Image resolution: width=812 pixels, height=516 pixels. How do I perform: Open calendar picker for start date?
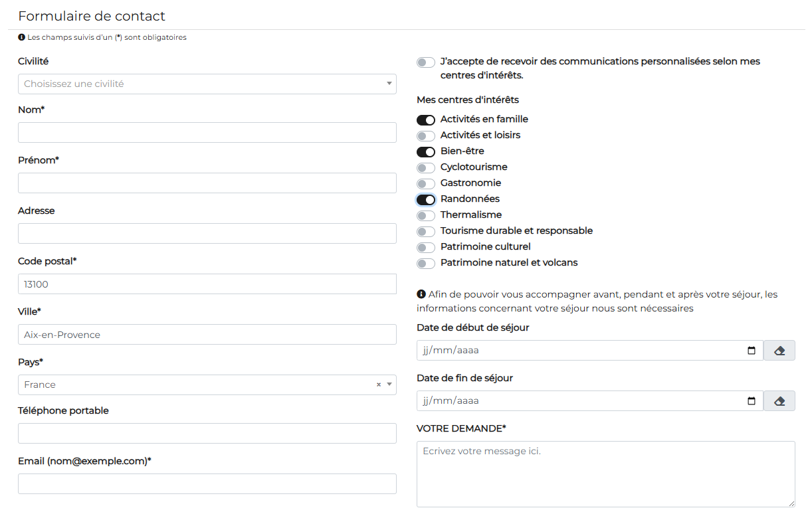752,351
